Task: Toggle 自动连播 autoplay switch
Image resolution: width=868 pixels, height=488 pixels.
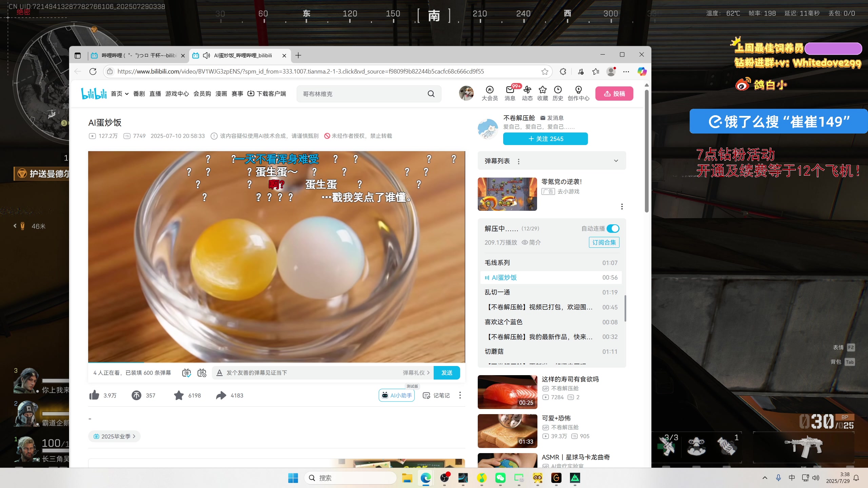Action: click(x=613, y=229)
